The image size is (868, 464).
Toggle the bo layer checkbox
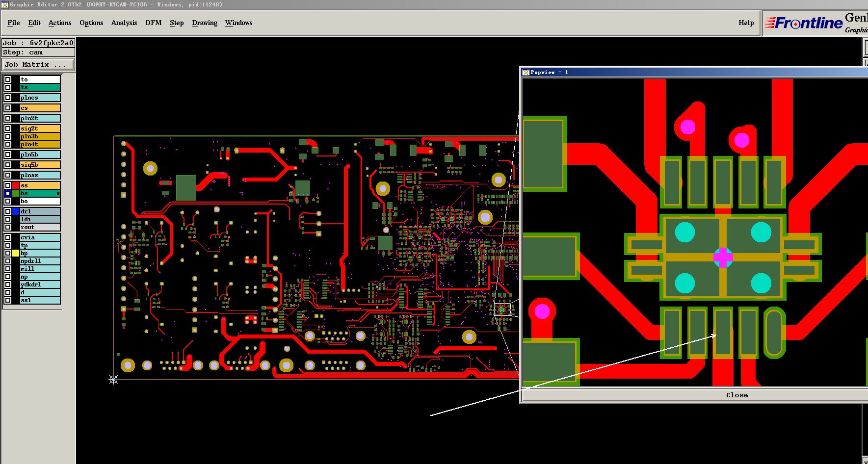coord(8,201)
